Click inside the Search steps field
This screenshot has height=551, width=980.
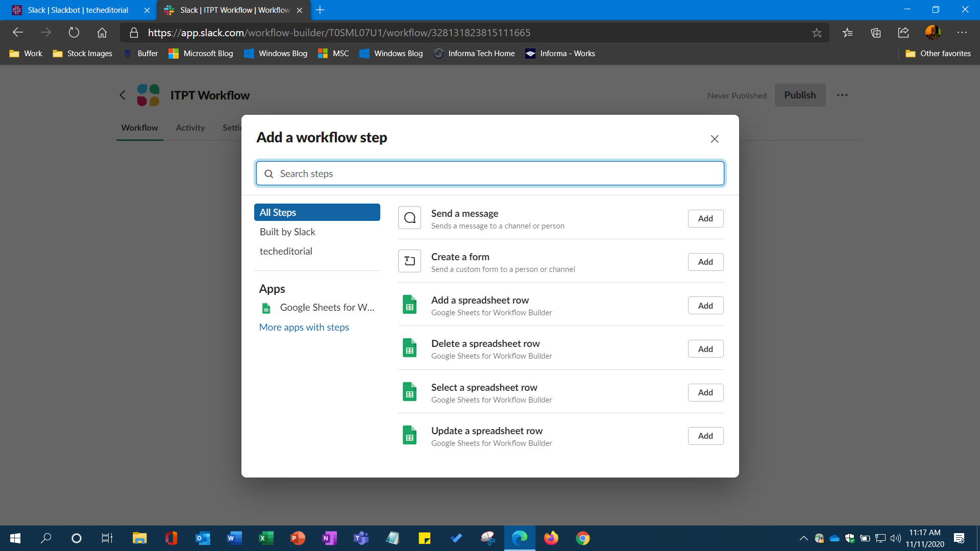tap(490, 173)
